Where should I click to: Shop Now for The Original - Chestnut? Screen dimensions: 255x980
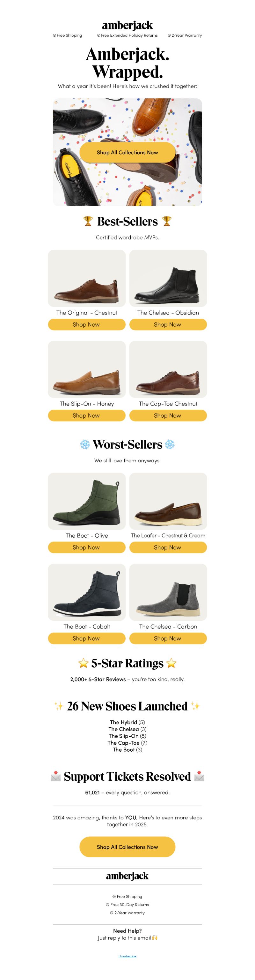pos(87,324)
